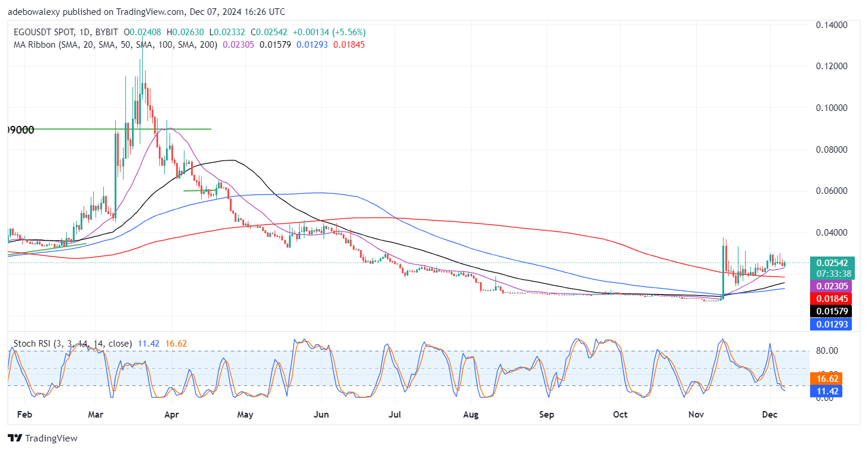Click the 0.12000 price scale label
This screenshot has width=868, height=451.
832,66
